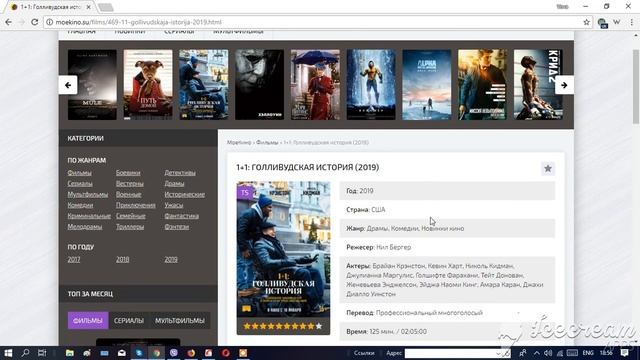640x360 pixels.
Task: Select the Сериалы tab in top of month
Action: 129,320
